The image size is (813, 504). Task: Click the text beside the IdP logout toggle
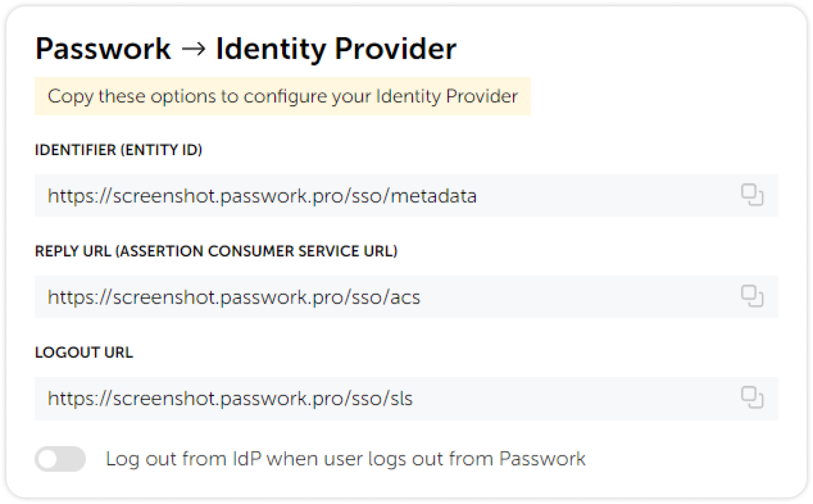click(346, 459)
